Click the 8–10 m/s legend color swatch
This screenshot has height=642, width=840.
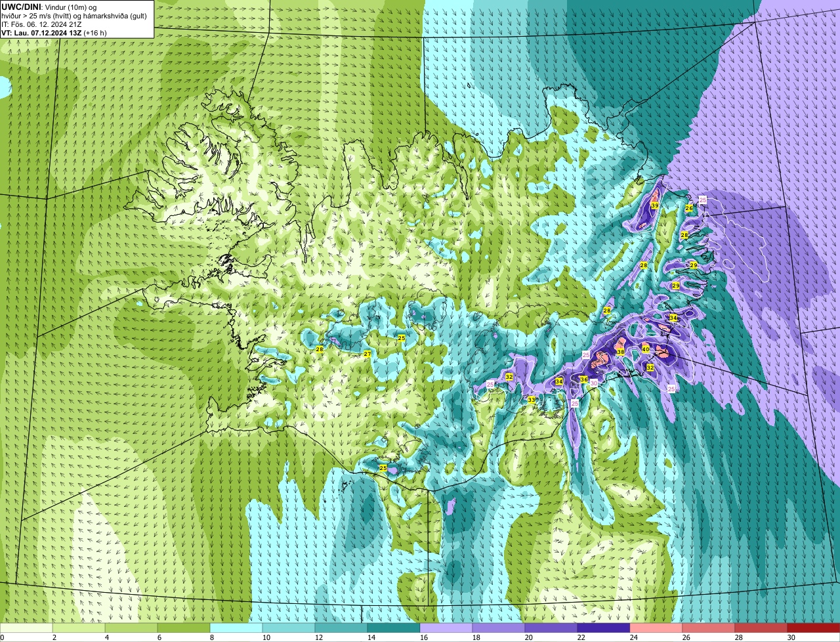(x=236, y=628)
